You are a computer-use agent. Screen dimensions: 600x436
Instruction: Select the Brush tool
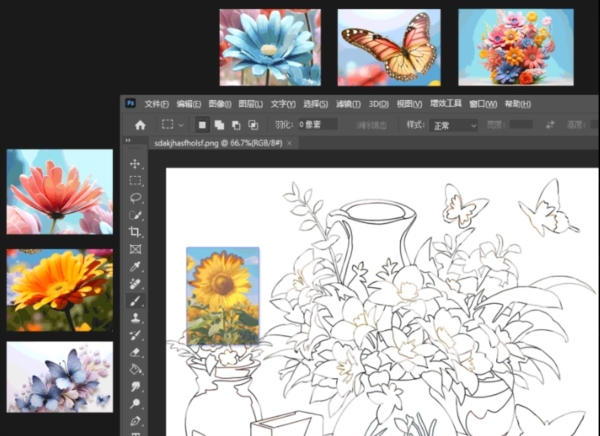pyautogui.click(x=136, y=301)
